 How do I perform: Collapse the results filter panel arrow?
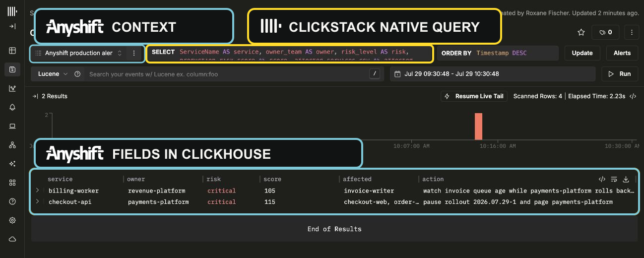(x=35, y=96)
